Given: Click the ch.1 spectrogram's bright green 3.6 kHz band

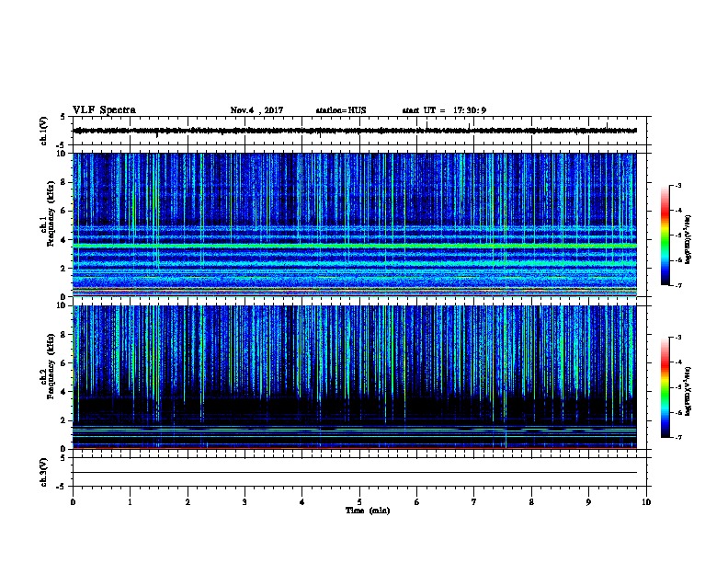Looking at the screenshot, I should [x=355, y=246].
